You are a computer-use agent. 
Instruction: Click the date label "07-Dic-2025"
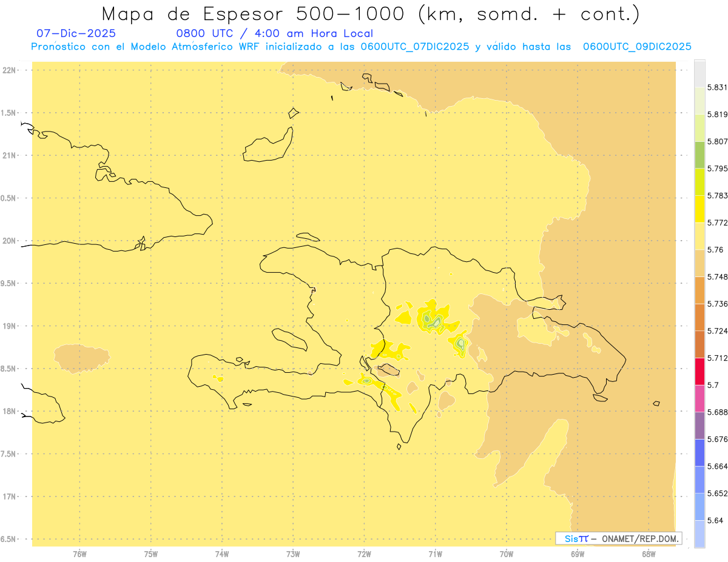click(76, 33)
